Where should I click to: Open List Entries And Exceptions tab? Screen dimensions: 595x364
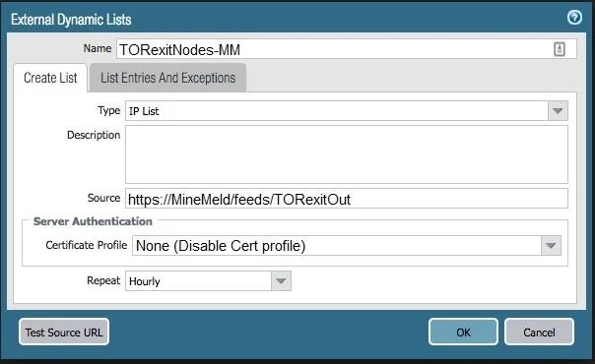167,78
